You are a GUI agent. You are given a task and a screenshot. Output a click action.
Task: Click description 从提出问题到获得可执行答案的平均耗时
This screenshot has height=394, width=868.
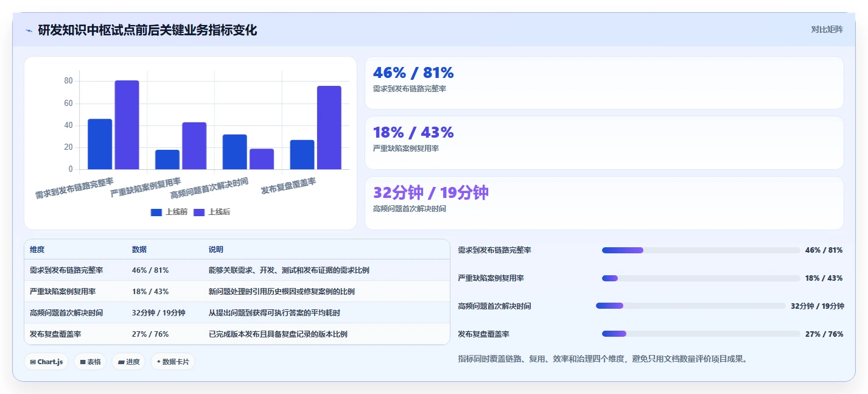pyautogui.click(x=275, y=313)
